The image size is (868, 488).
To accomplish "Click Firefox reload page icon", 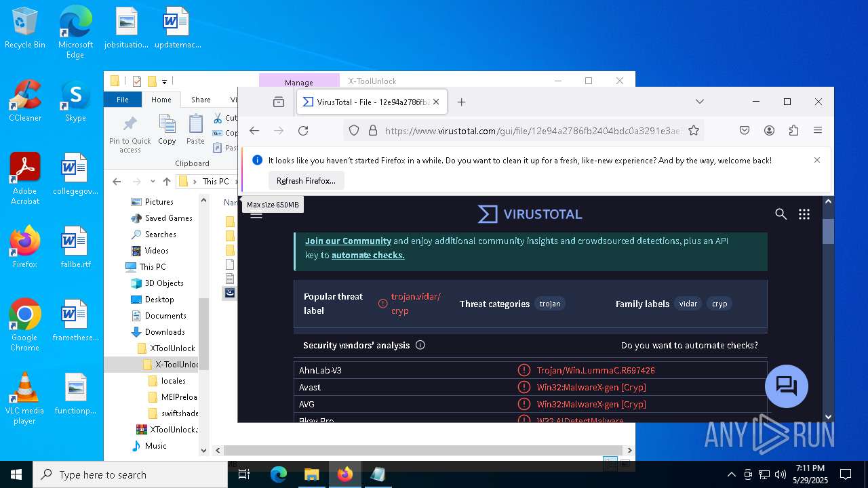I will 303,131.
